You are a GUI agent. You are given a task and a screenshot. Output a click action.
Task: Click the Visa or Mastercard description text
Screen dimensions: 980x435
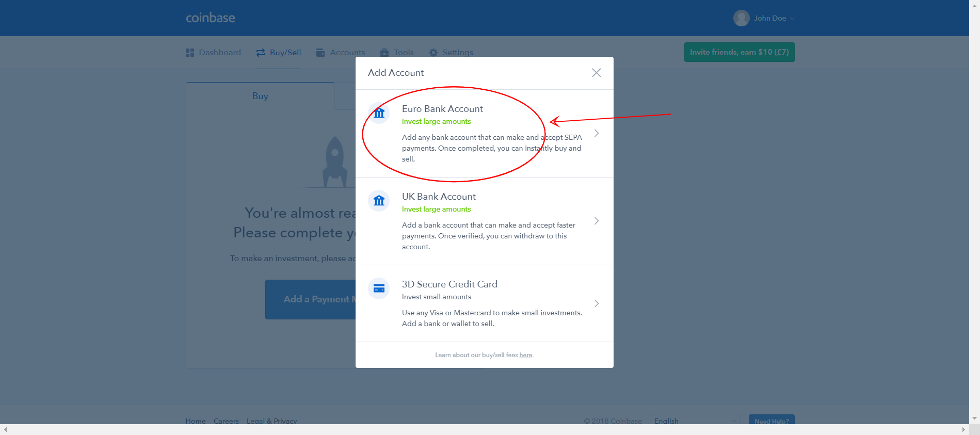pos(492,318)
